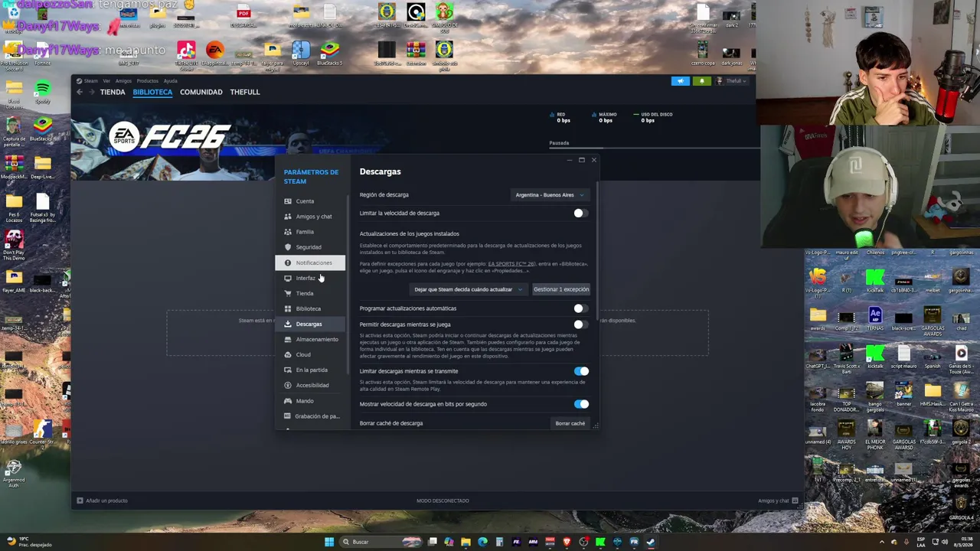
Task: Open Steam notifications bell button
Action: click(701, 81)
